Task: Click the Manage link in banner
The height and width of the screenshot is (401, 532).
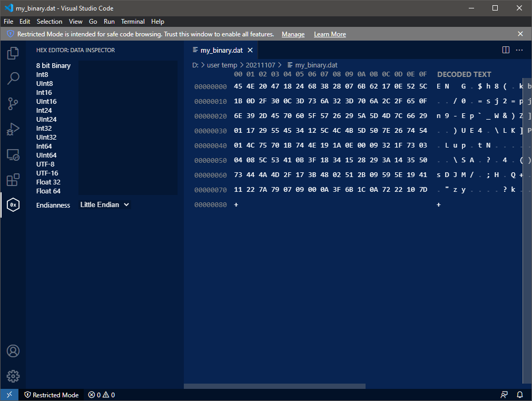Action: [x=293, y=34]
